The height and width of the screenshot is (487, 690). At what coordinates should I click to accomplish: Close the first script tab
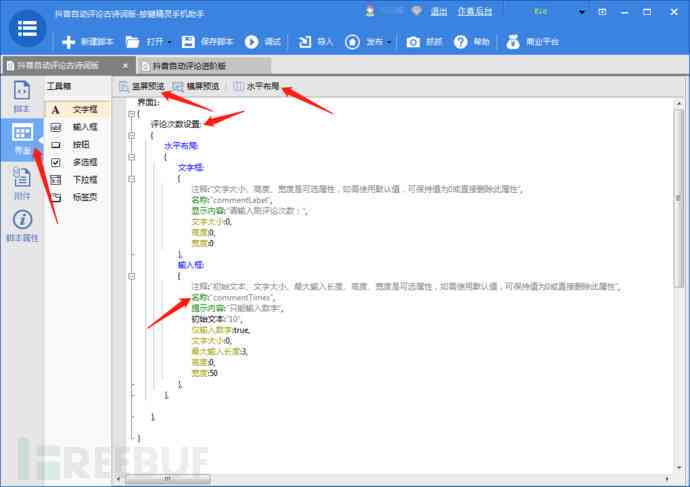[125, 66]
